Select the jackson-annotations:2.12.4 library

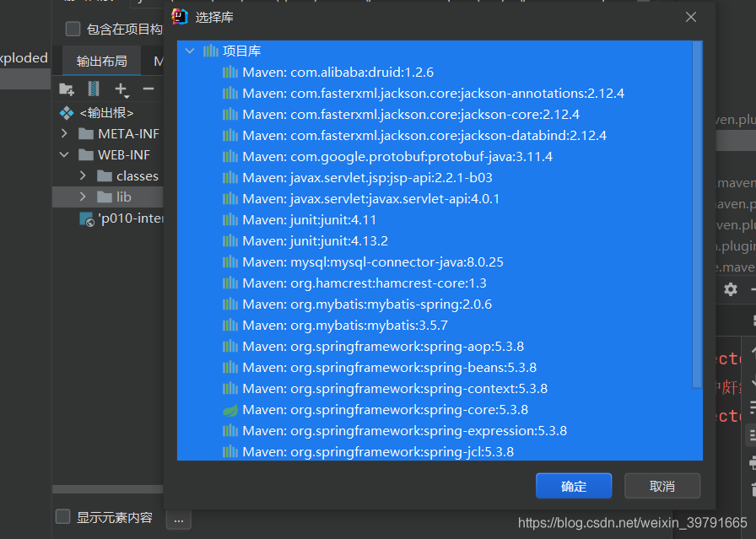(x=434, y=94)
